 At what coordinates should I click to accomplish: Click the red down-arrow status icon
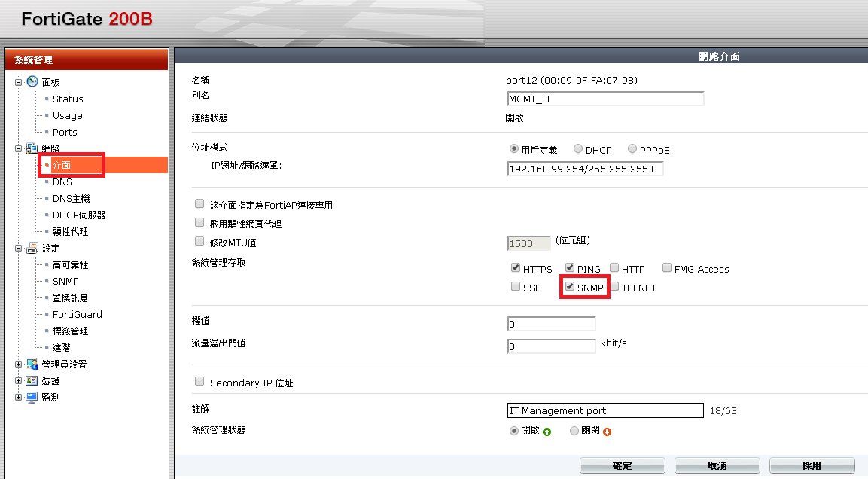click(608, 432)
